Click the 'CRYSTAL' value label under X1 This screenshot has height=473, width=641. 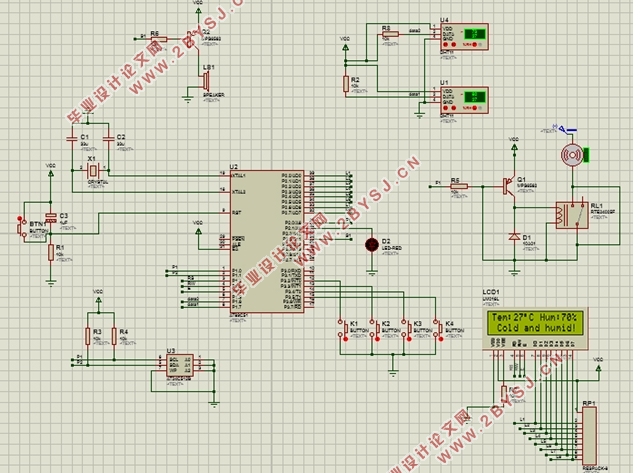coord(98,182)
